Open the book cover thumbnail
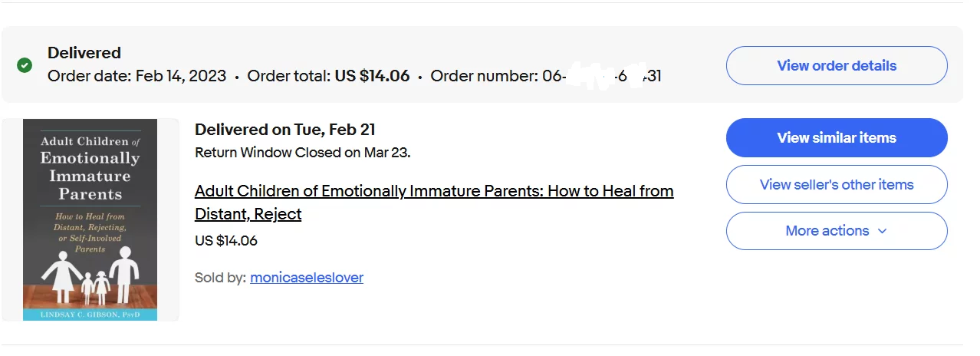The image size is (980, 356). click(x=90, y=219)
